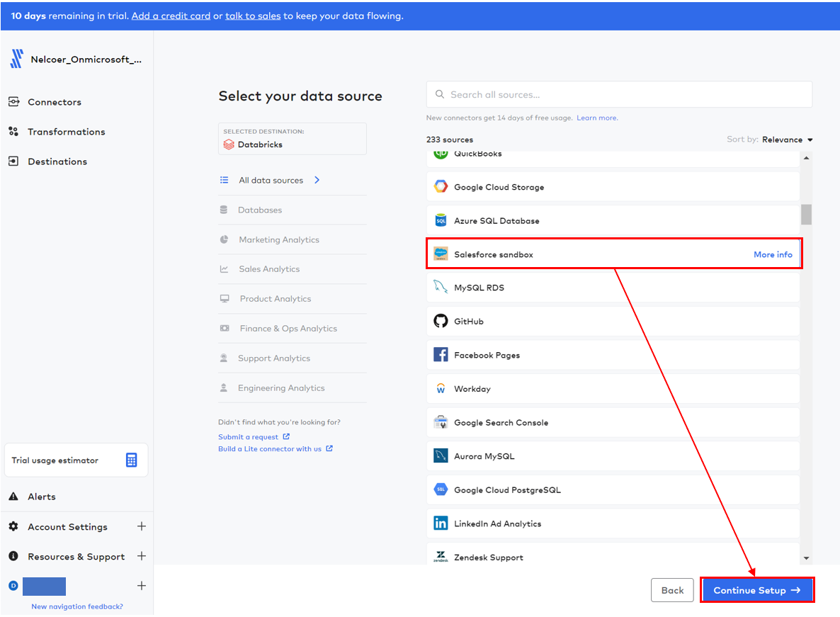Click the Facebook Pages icon
Screen dimensions: 840x617
coord(441,355)
